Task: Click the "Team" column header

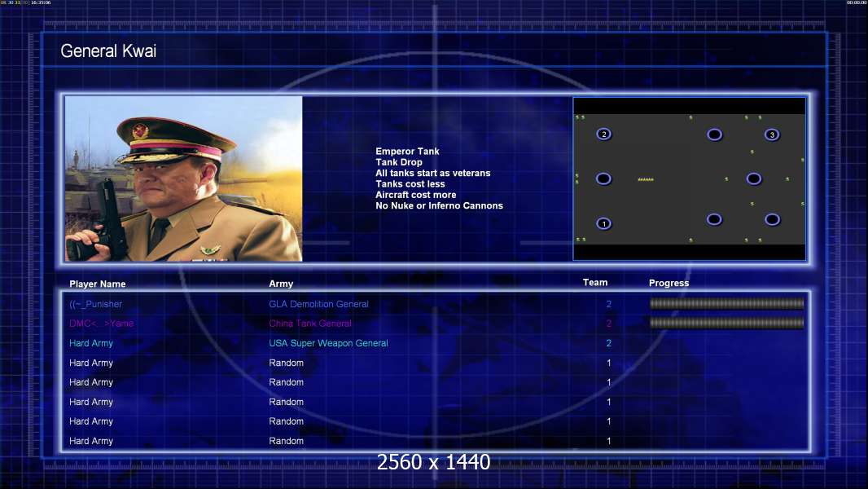Action: tap(595, 283)
